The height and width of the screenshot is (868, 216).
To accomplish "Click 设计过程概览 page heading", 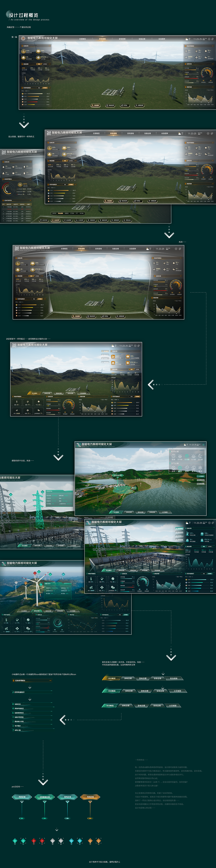I will [x=24, y=15].
